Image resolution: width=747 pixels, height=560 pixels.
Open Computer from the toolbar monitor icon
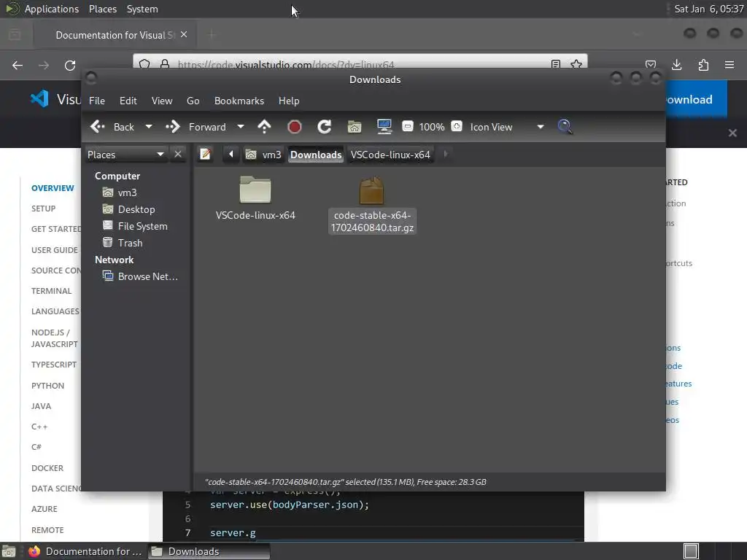point(384,127)
